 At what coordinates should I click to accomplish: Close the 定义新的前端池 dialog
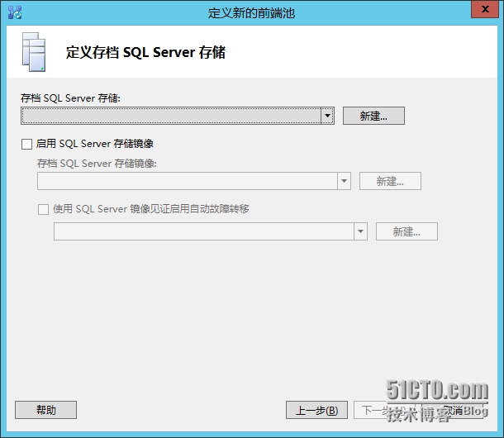click(485, 9)
